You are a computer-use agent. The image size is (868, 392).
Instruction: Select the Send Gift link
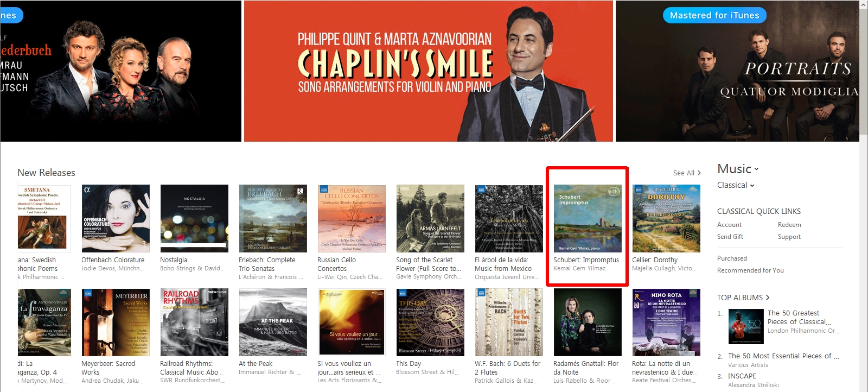point(730,237)
